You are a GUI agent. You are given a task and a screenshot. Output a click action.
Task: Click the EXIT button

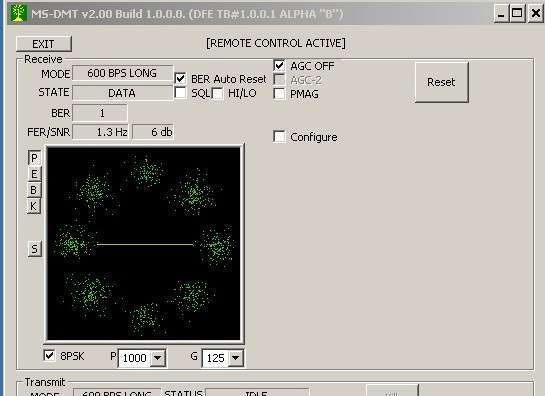44,44
